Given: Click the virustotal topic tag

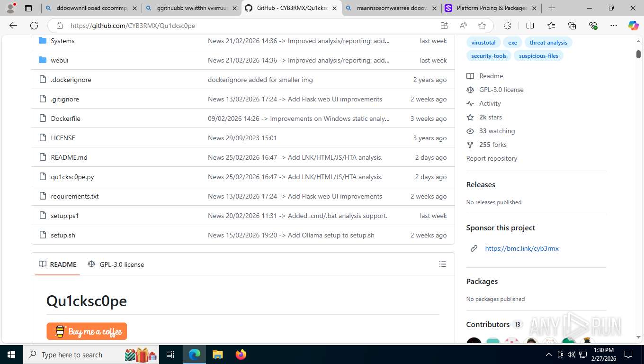Looking at the screenshot, I should tap(483, 43).
